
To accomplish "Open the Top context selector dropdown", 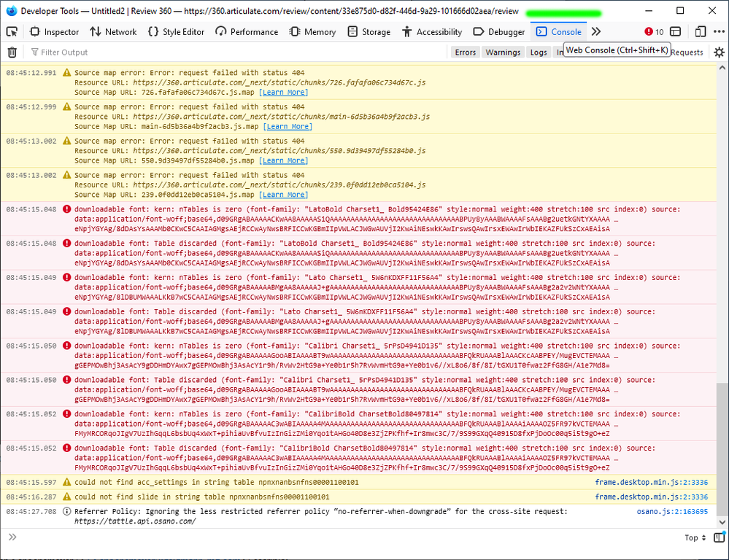I will pos(694,538).
